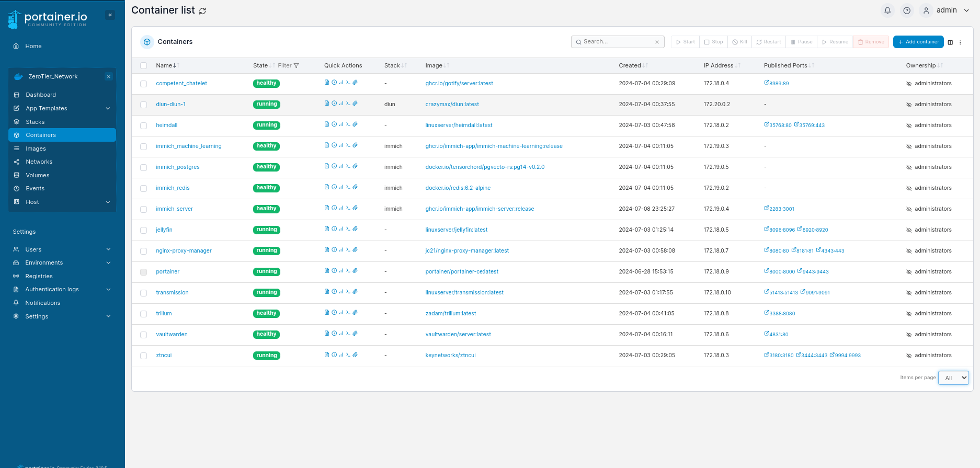Open the help question-mark icon
This screenshot has height=468, width=980.
(907, 10)
